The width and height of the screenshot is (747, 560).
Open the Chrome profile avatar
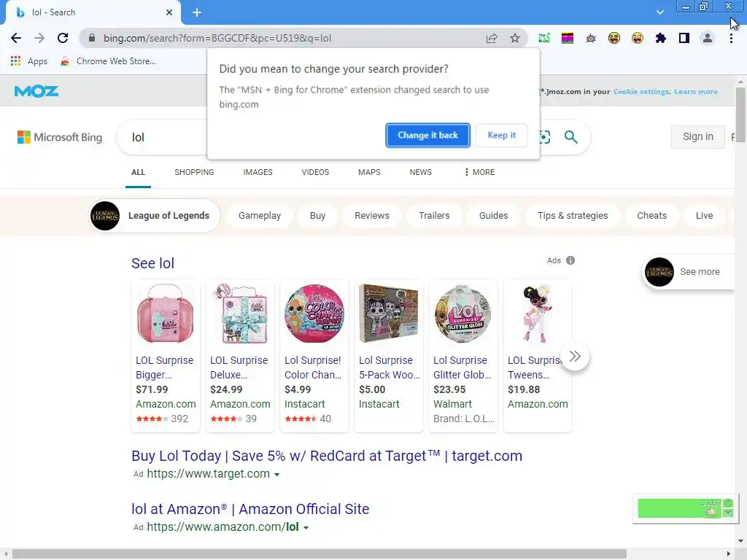(x=708, y=38)
